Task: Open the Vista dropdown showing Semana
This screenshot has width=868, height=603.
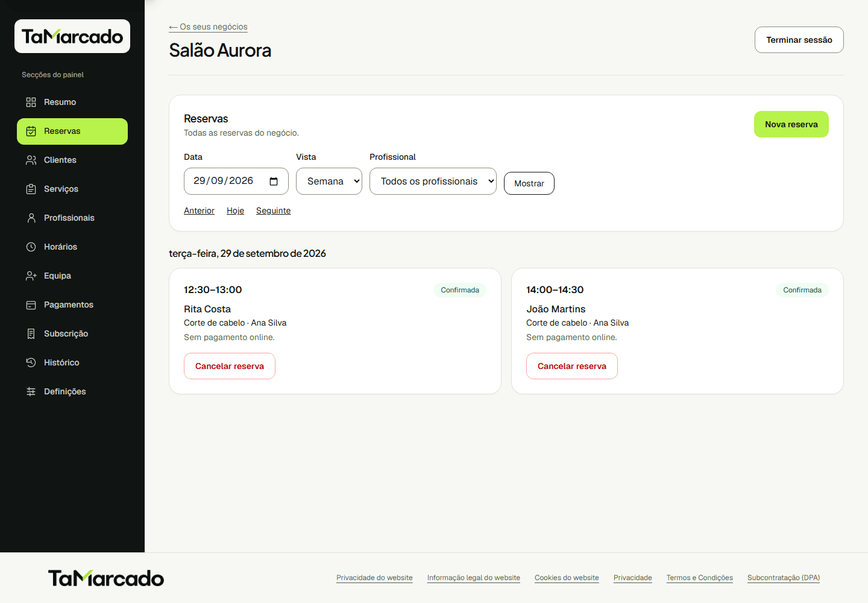Action: click(x=329, y=181)
